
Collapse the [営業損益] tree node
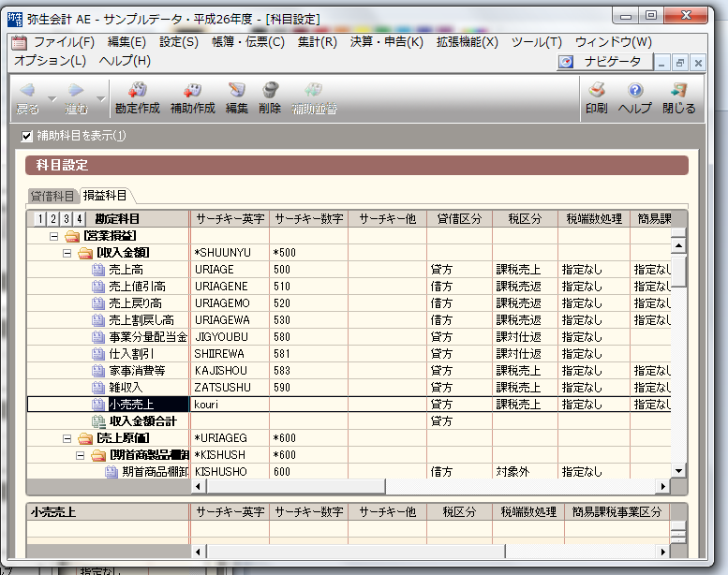[54, 236]
